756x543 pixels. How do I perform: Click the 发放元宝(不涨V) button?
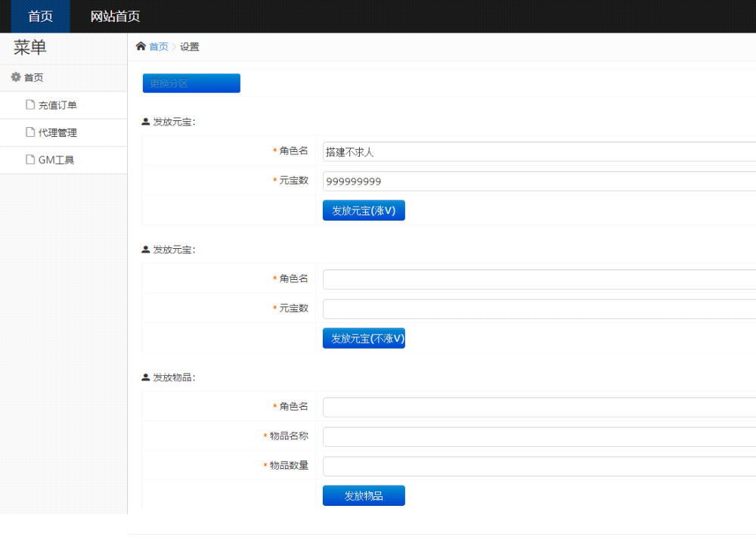[x=364, y=339]
